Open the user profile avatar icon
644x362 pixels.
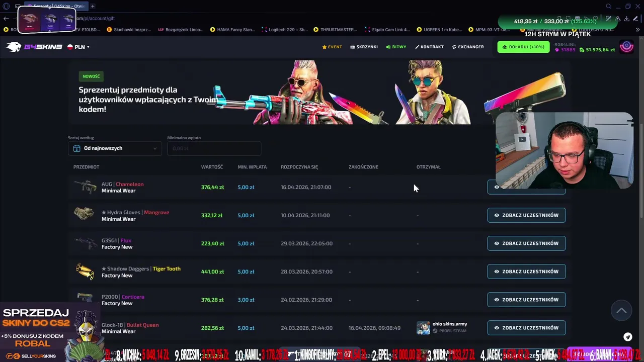pos(626,47)
